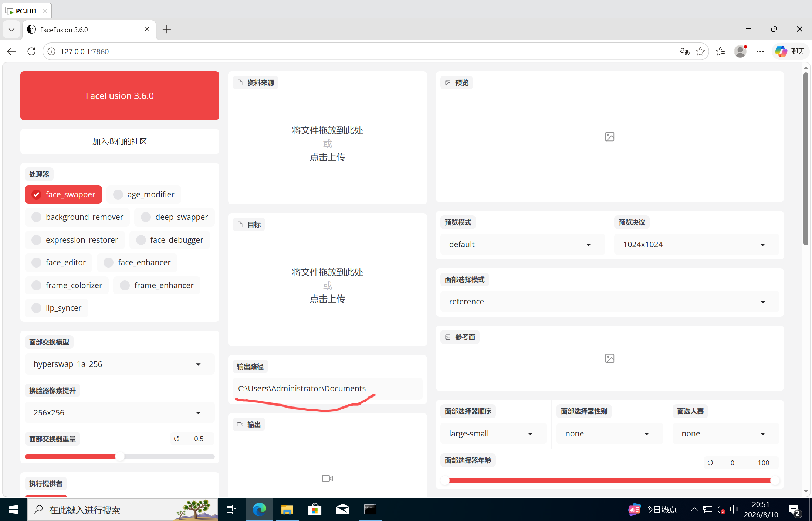This screenshot has height=521, width=812.
Task: Open the notification center icon
Action: tap(794, 510)
